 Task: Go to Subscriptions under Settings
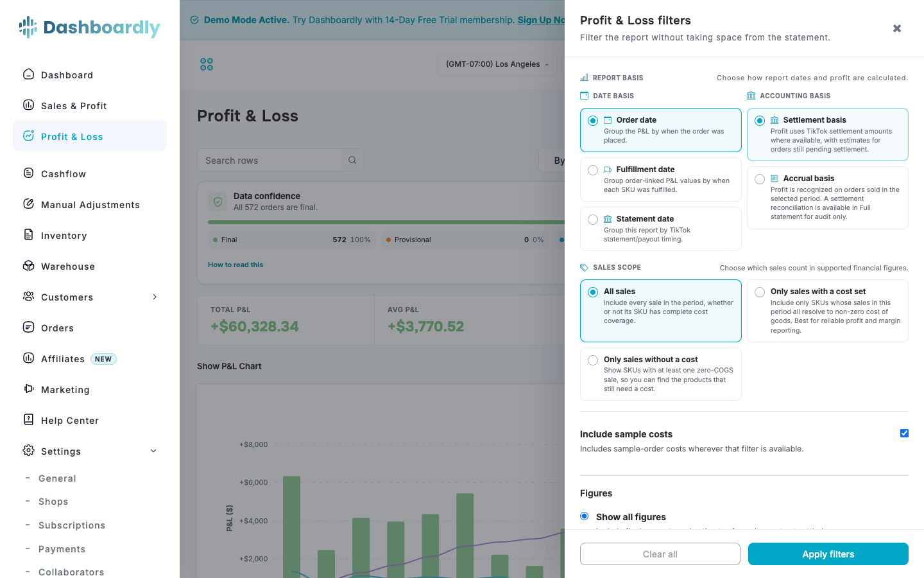(x=72, y=525)
